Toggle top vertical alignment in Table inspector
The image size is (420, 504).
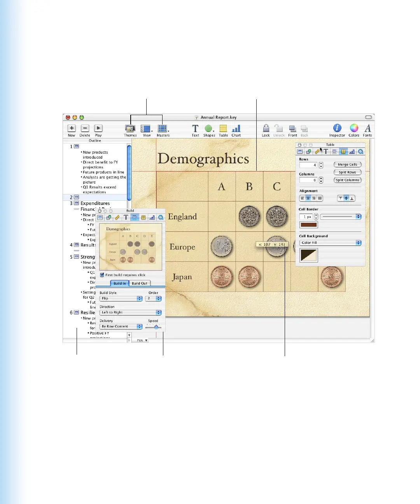tap(340, 198)
